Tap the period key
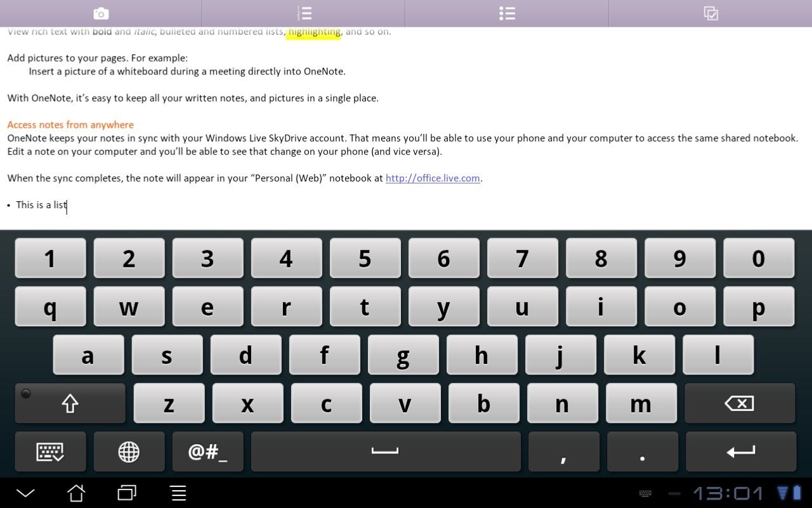The image size is (812, 508). point(643,451)
